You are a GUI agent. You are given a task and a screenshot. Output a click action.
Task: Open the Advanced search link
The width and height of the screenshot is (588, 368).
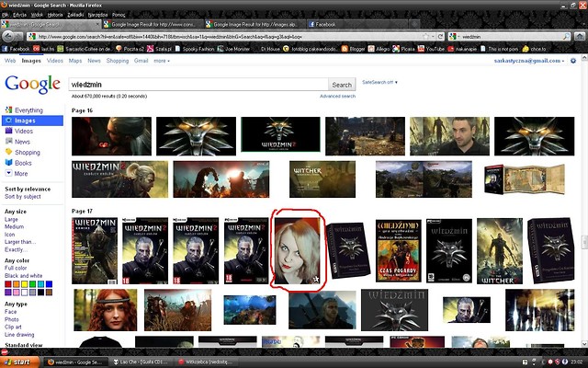(337, 96)
